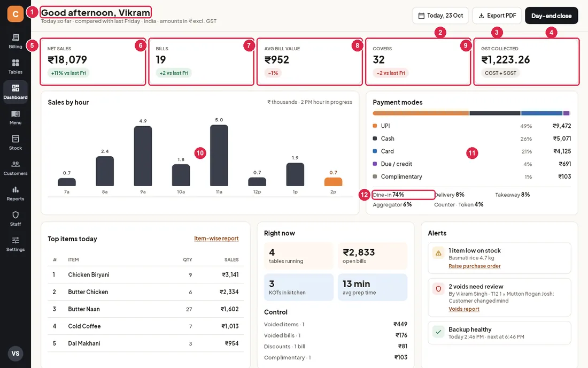Click the 8a bar in Sales by hour
Viewport: 588px width, 368px height.
[105, 171]
